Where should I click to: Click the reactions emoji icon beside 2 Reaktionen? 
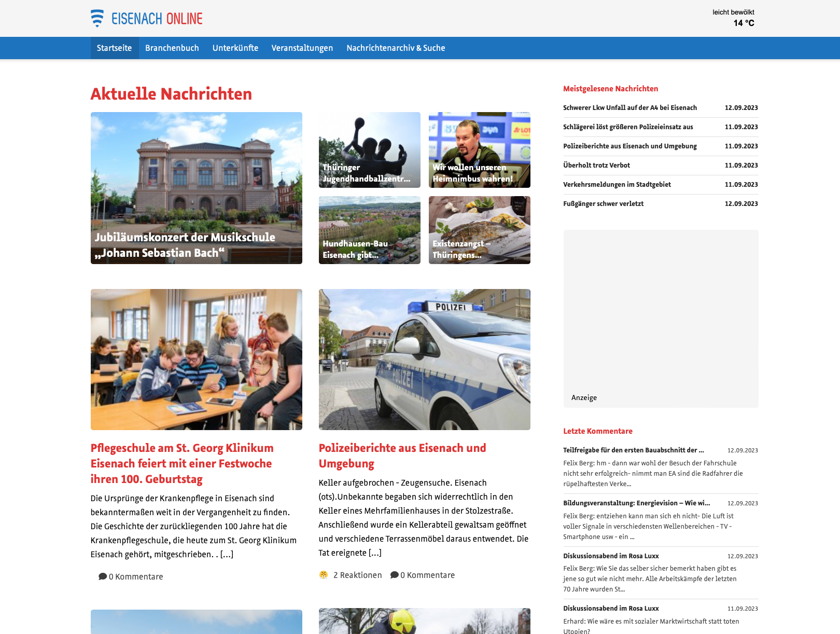point(324,575)
